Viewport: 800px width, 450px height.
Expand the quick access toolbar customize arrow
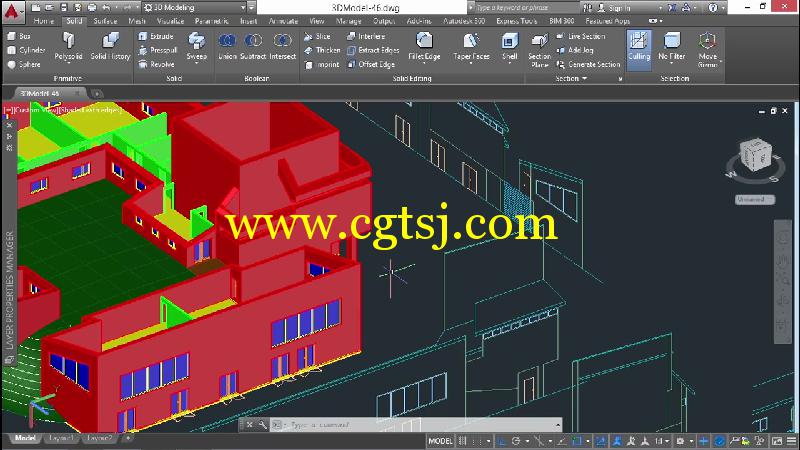pyautogui.click(x=252, y=8)
